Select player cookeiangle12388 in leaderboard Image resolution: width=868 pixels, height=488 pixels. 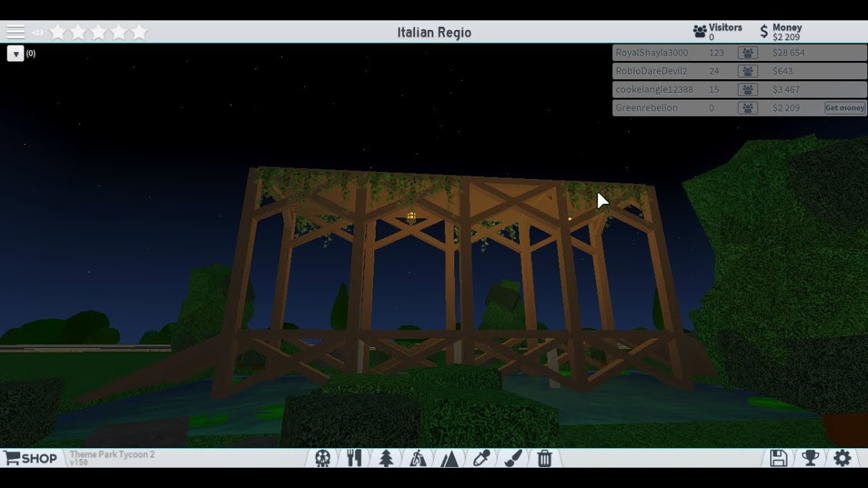tap(654, 89)
